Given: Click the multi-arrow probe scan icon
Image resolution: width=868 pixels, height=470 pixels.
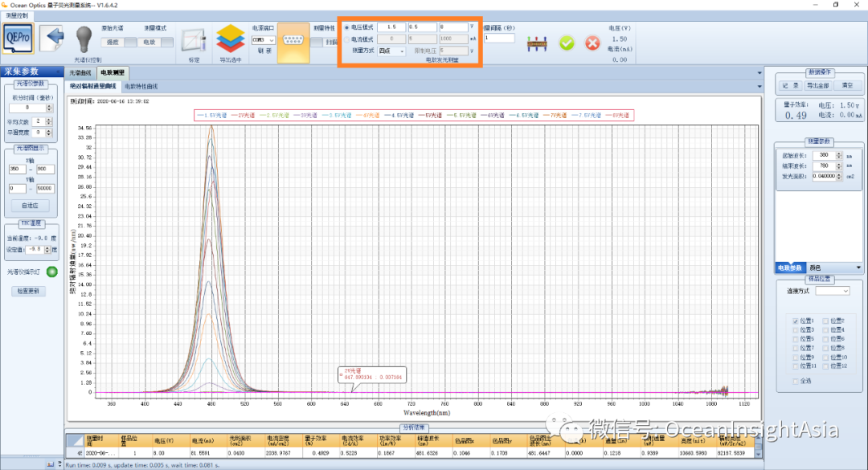Looking at the screenshot, I should 537,43.
